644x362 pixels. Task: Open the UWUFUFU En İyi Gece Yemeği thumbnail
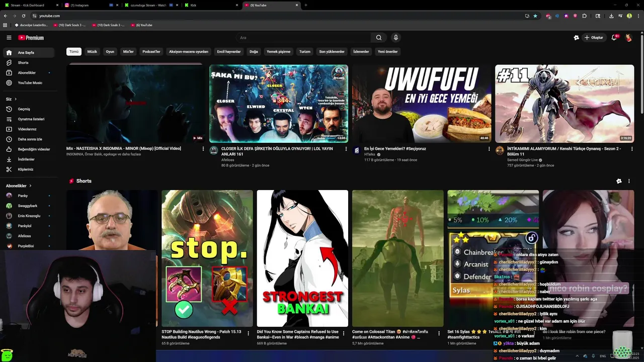(422, 104)
